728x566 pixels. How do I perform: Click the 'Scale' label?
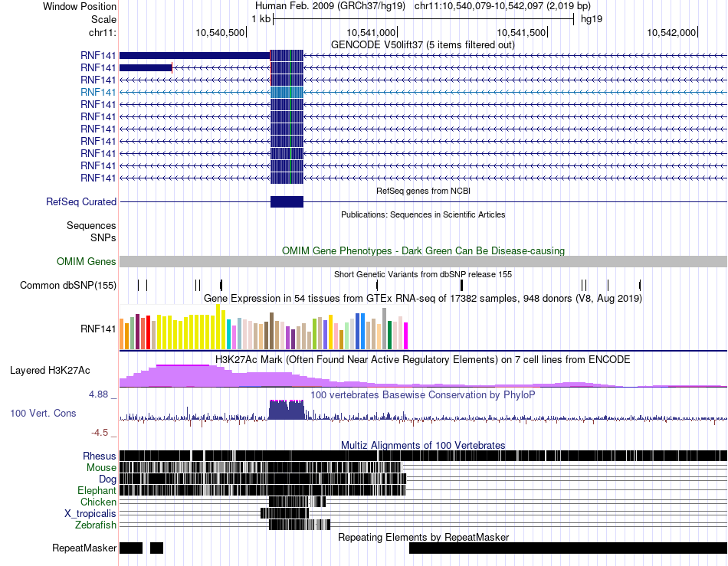[103, 19]
